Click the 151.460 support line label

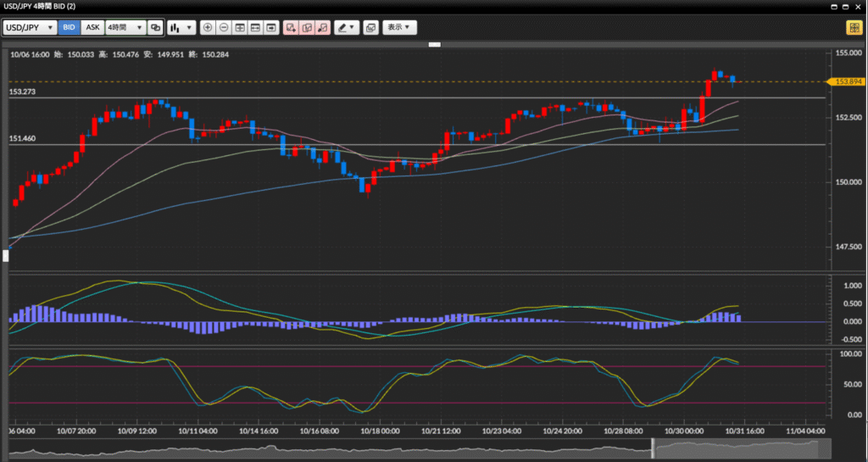(22, 138)
